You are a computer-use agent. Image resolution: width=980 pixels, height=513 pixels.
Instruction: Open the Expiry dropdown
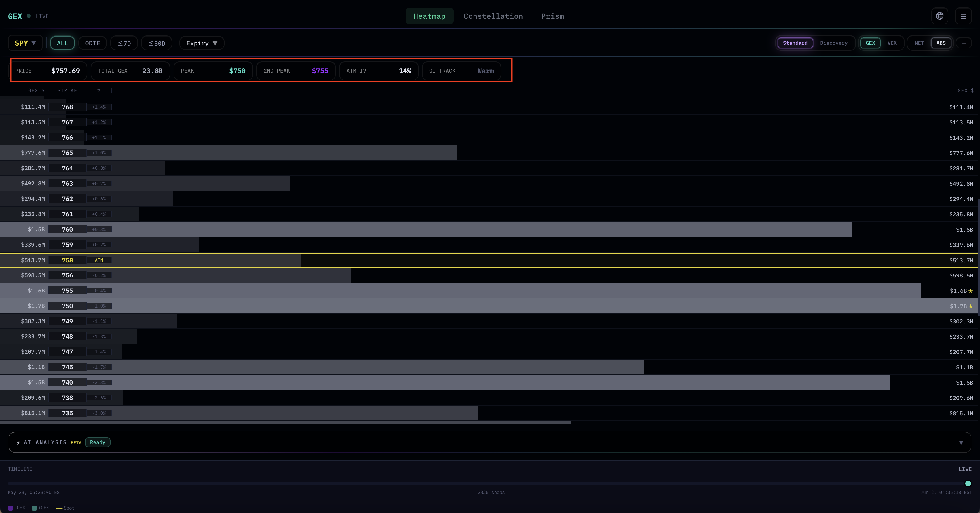(x=202, y=43)
